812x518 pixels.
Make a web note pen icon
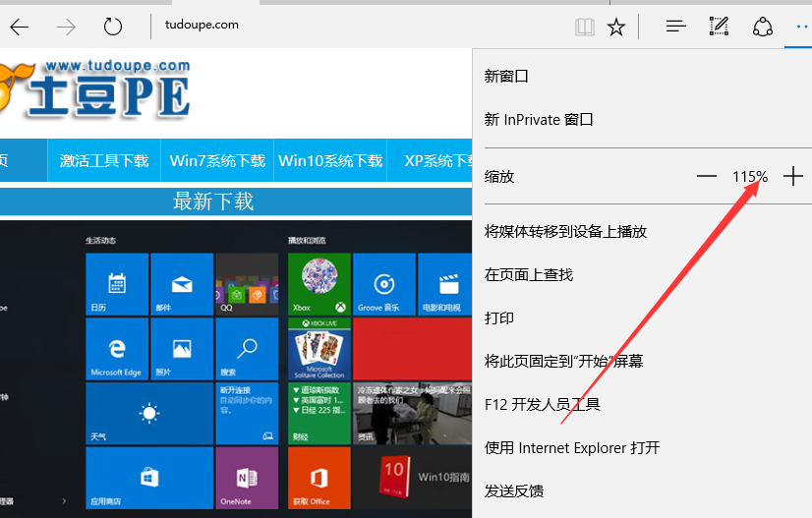(x=719, y=26)
